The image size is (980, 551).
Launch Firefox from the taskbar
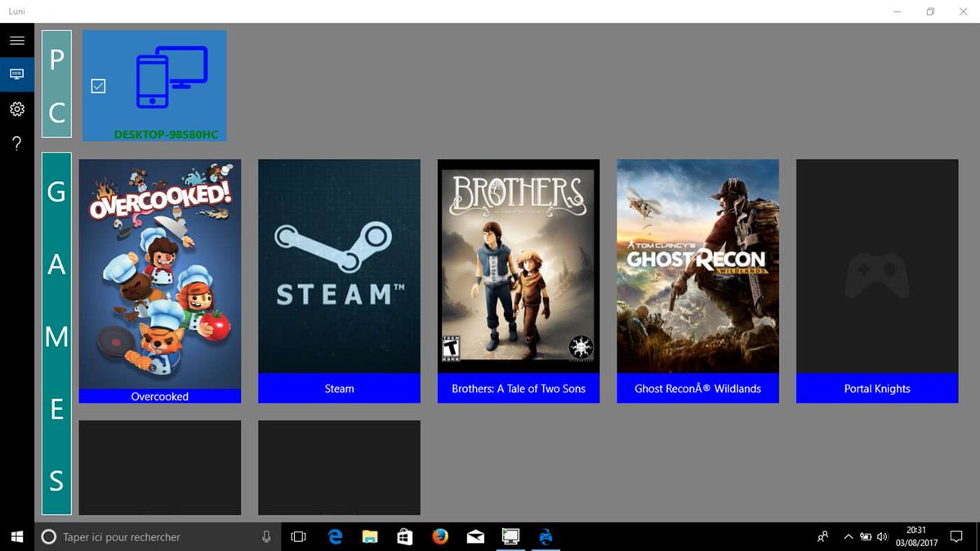440,536
